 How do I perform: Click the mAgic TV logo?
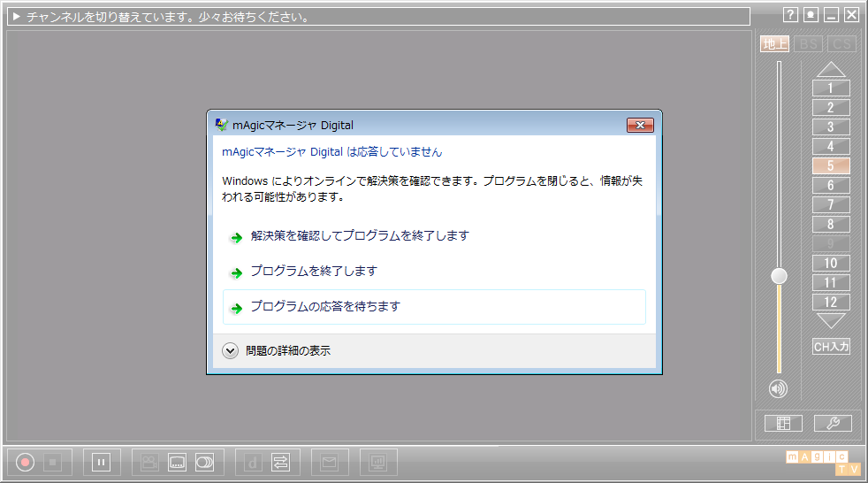[x=823, y=463]
